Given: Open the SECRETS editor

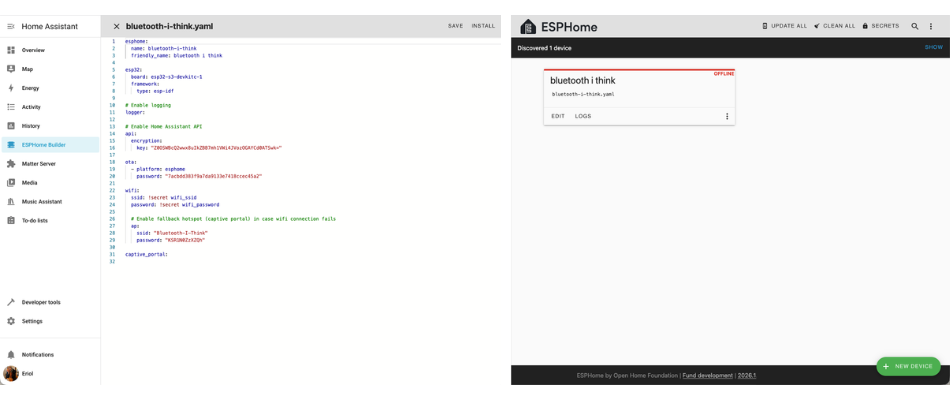Looking at the screenshot, I should tap(880, 26).
